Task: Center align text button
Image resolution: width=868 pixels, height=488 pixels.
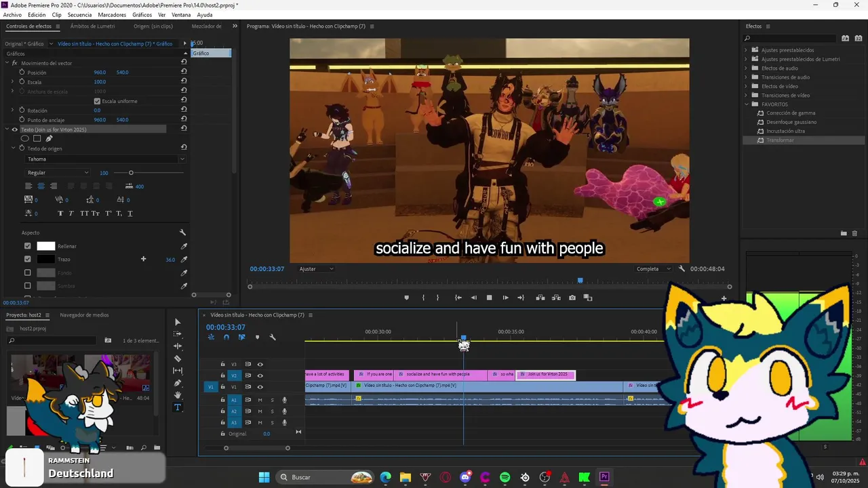Action: point(41,186)
